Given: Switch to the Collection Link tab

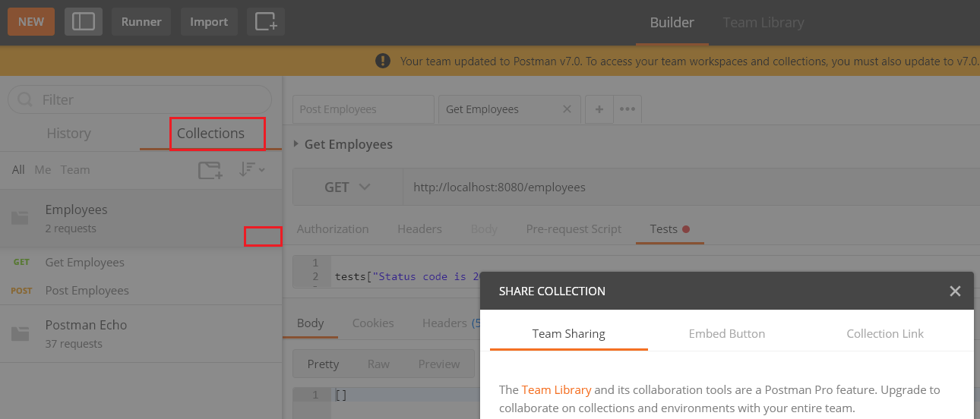Looking at the screenshot, I should pos(885,333).
